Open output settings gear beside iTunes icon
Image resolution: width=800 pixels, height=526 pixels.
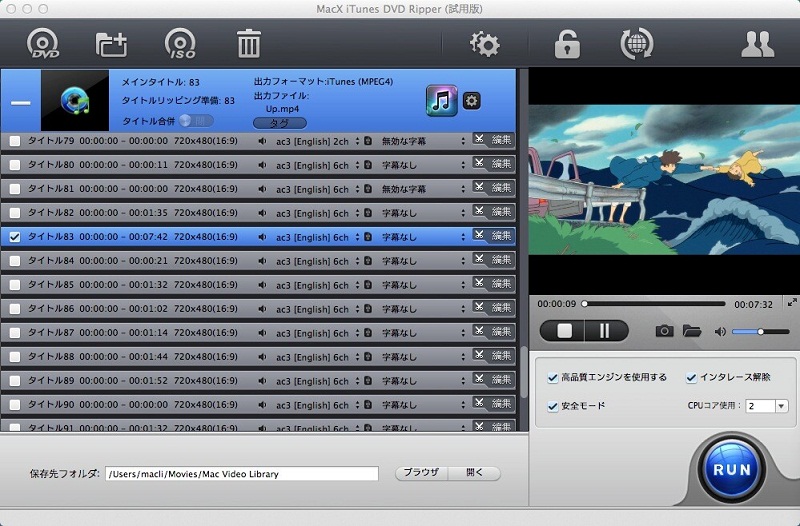point(471,101)
